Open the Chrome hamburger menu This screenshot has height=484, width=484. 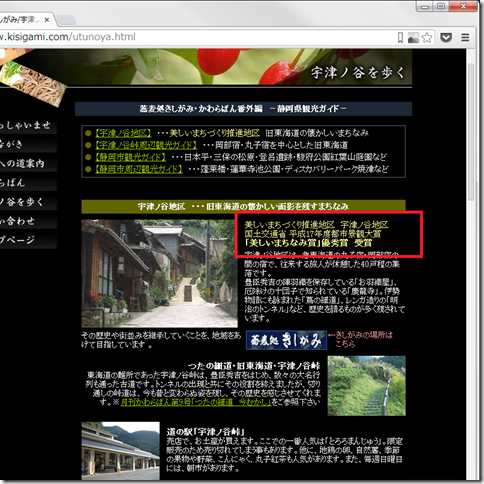tap(465, 37)
